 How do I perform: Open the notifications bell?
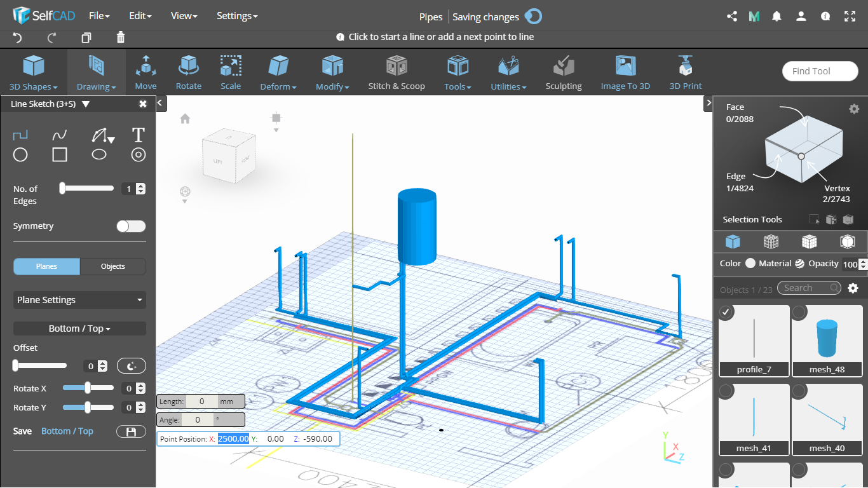click(x=776, y=17)
